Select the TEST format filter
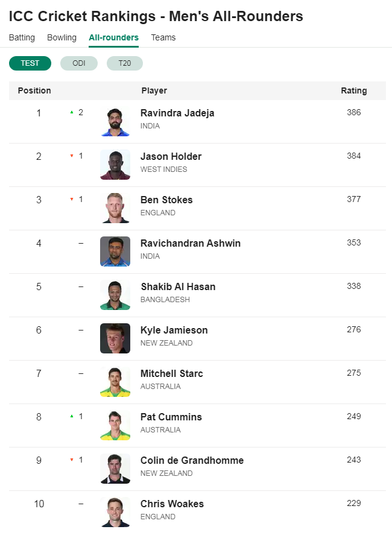The height and width of the screenshot is (541, 392). coord(30,63)
